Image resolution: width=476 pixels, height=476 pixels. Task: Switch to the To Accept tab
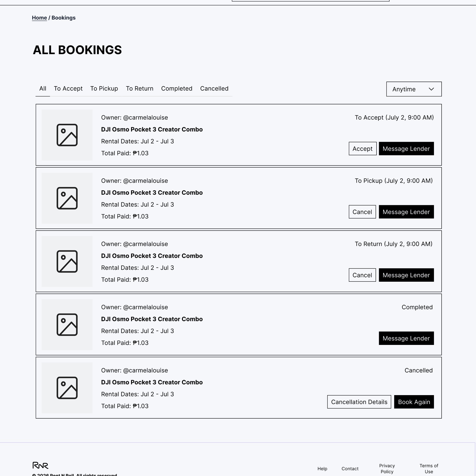[x=68, y=89]
